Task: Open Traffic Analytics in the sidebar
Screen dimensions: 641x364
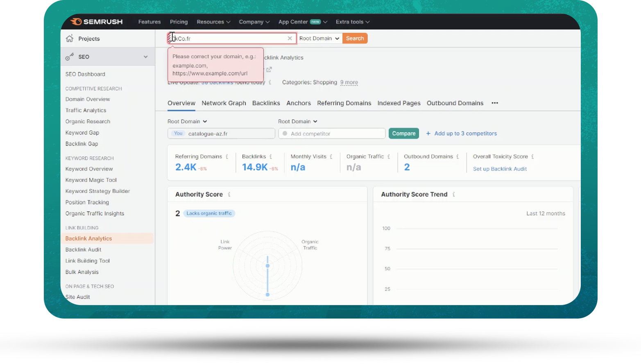Action: point(86,110)
